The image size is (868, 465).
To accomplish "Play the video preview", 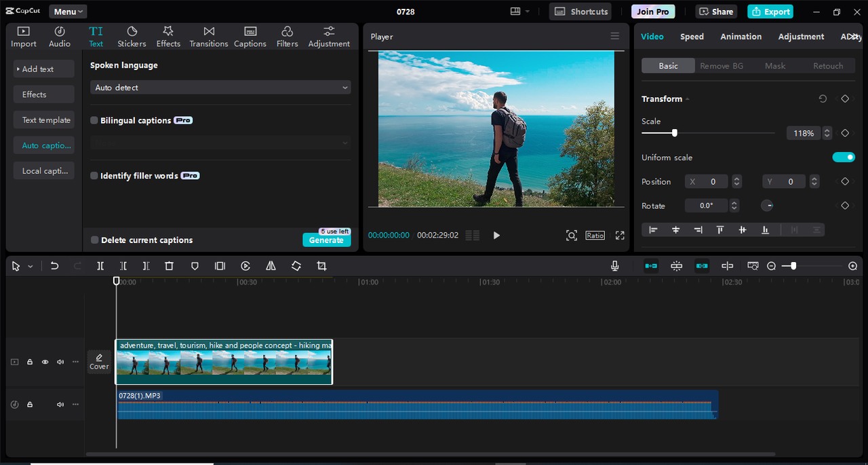I will pyautogui.click(x=496, y=236).
